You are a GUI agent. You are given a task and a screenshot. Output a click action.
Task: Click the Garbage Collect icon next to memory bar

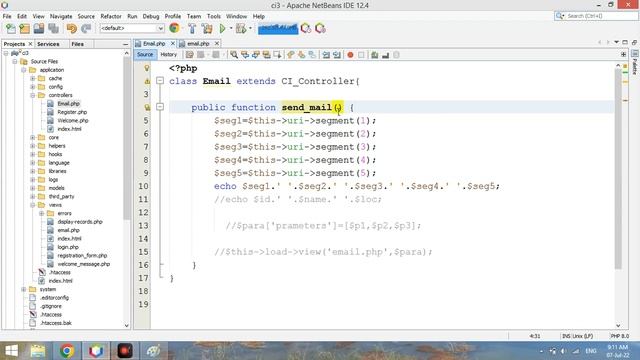(306, 29)
